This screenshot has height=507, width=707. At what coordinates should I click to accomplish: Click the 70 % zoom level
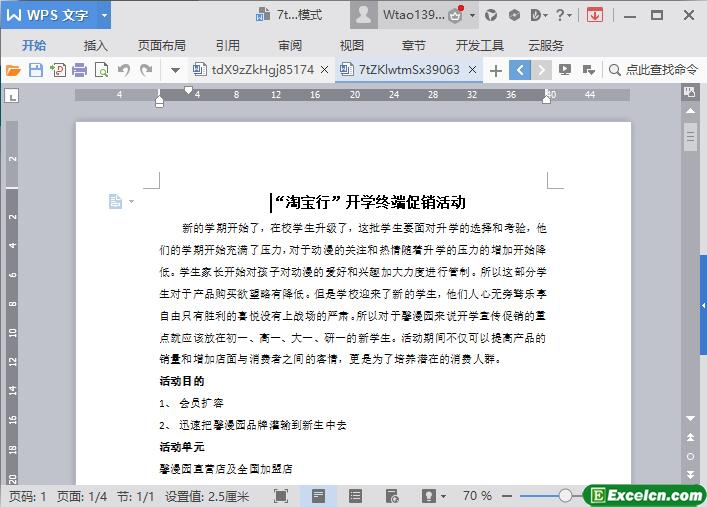click(477, 496)
